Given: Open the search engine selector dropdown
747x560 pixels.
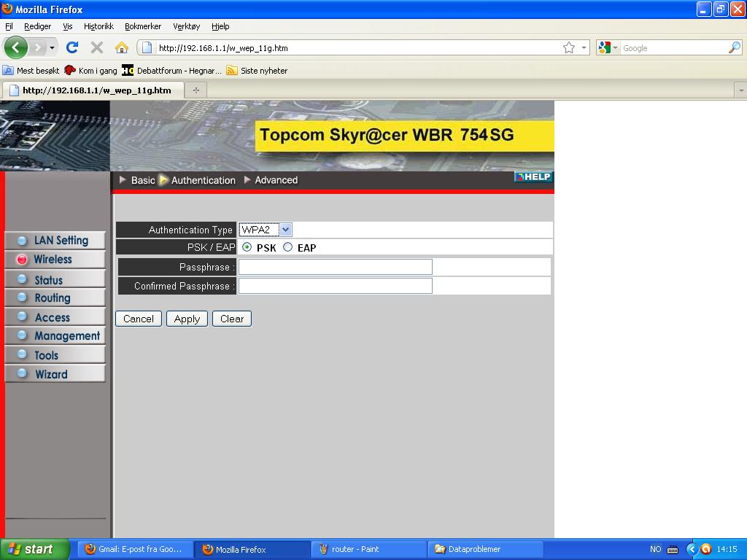Looking at the screenshot, I should (x=608, y=47).
